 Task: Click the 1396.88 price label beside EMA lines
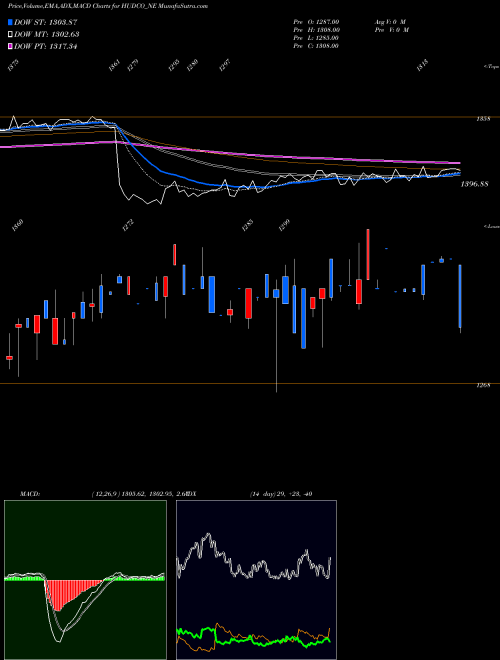pyautogui.click(x=474, y=184)
